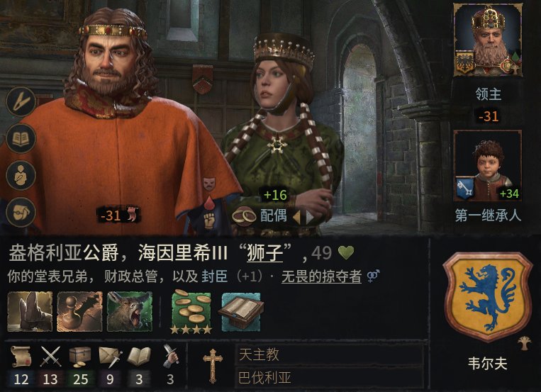Click the 无畏的掠夺者 link

(321, 276)
